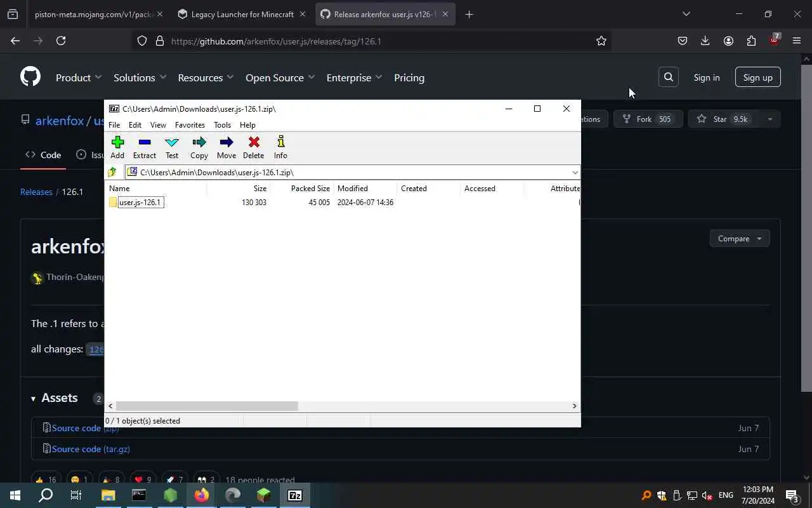Bookmark this page with the star icon

(x=601, y=41)
